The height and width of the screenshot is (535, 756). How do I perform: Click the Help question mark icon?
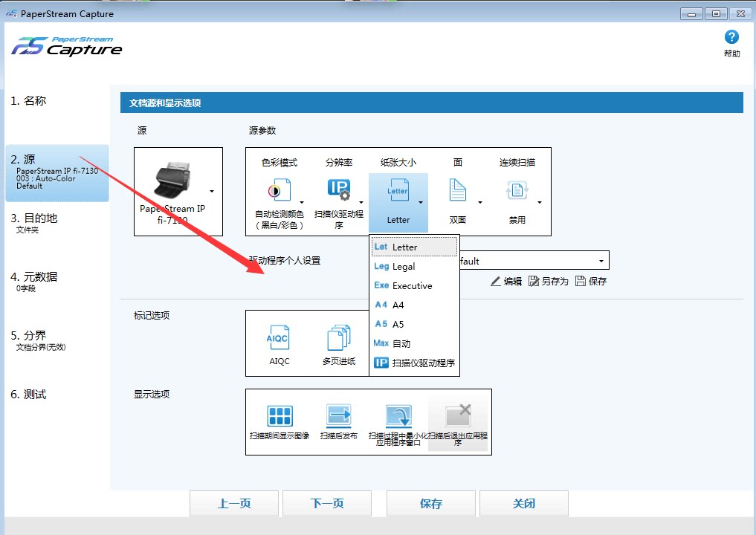pos(731,37)
